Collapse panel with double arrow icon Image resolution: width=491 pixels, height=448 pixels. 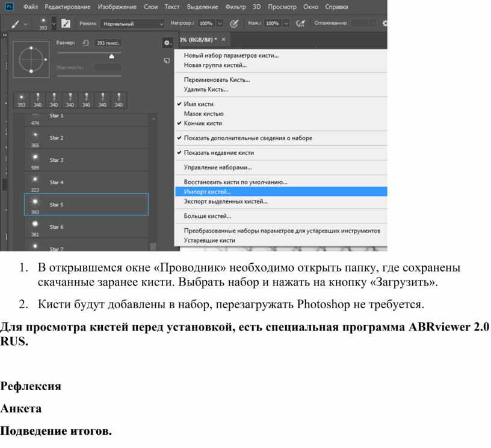(x=5, y=35)
